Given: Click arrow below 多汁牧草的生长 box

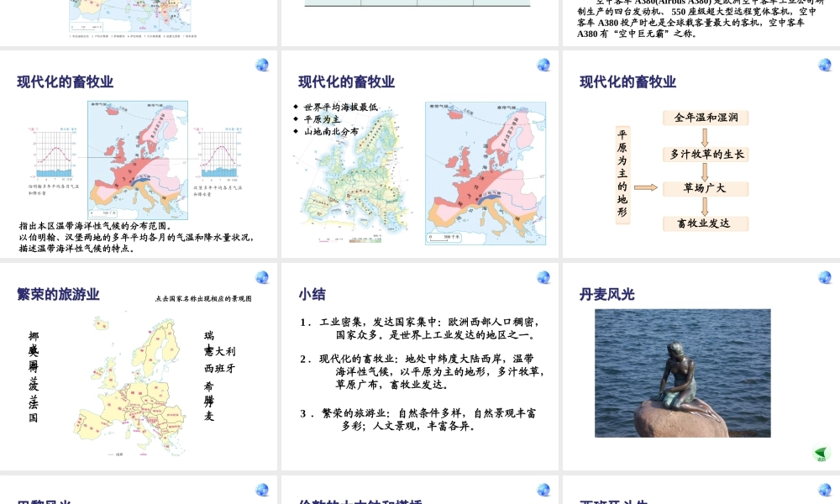Looking at the screenshot, I should 705,172.
